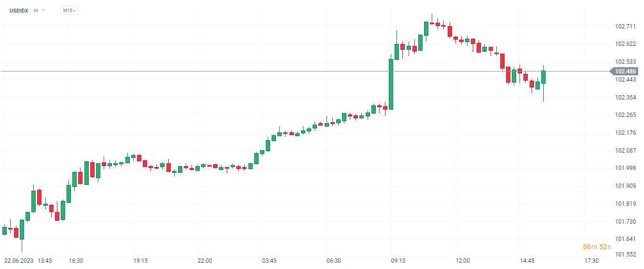Click the 101.909 price level label

(x=625, y=186)
